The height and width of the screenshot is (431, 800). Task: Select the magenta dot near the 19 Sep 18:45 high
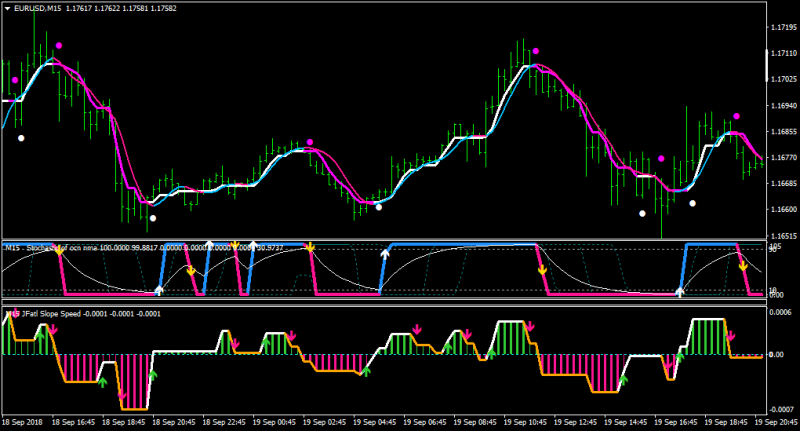736,116
